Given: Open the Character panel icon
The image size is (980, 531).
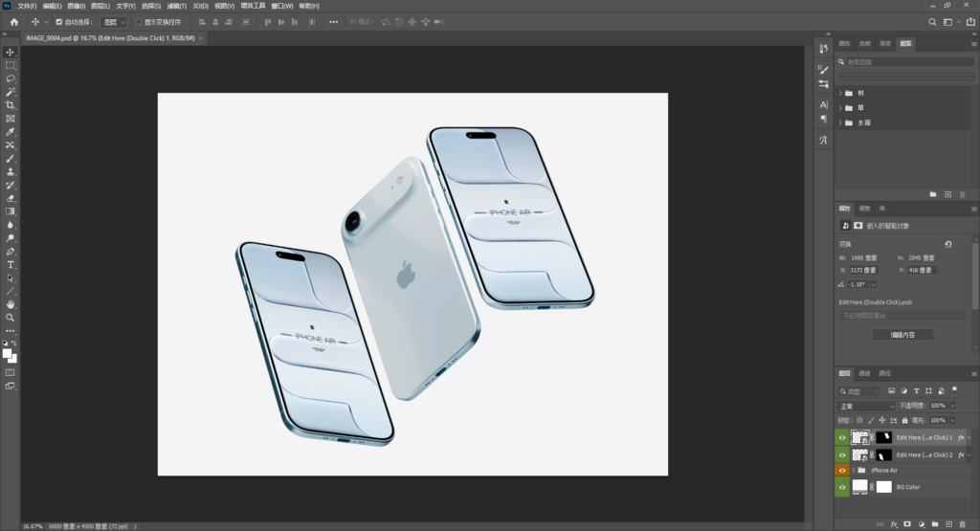Looking at the screenshot, I should tap(824, 105).
